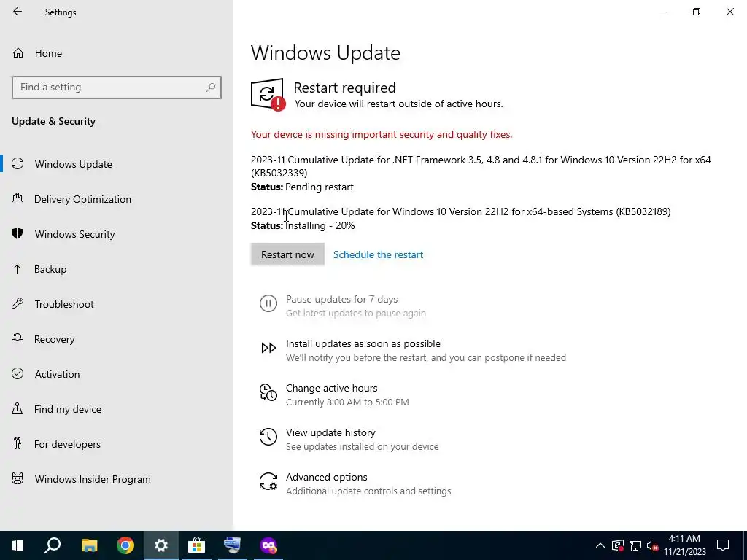
Task: Open the purple masked app in the taskbar
Action: [268, 545]
